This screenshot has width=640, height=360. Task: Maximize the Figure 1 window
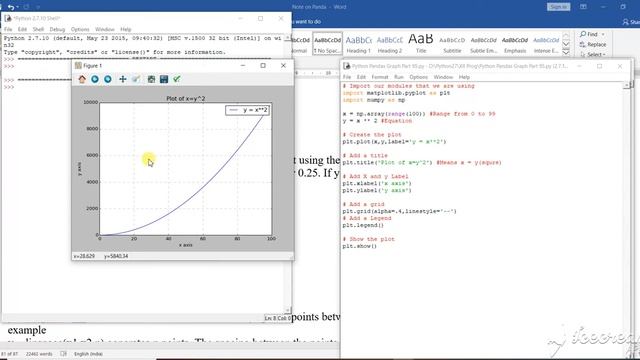click(263, 65)
